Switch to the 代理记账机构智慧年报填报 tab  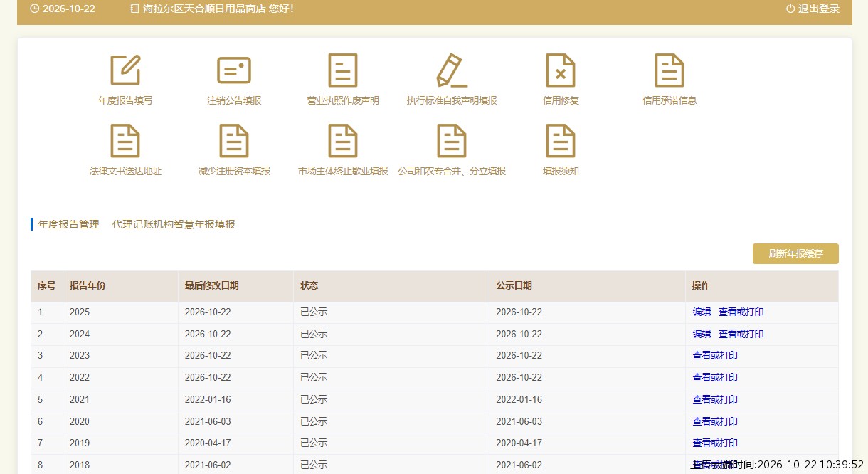coord(174,224)
